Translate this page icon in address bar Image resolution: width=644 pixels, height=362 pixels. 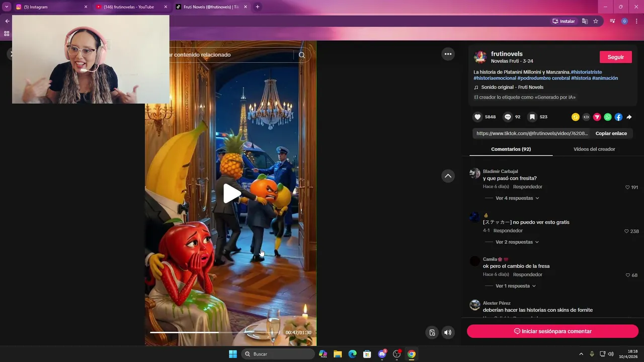pos(585,21)
